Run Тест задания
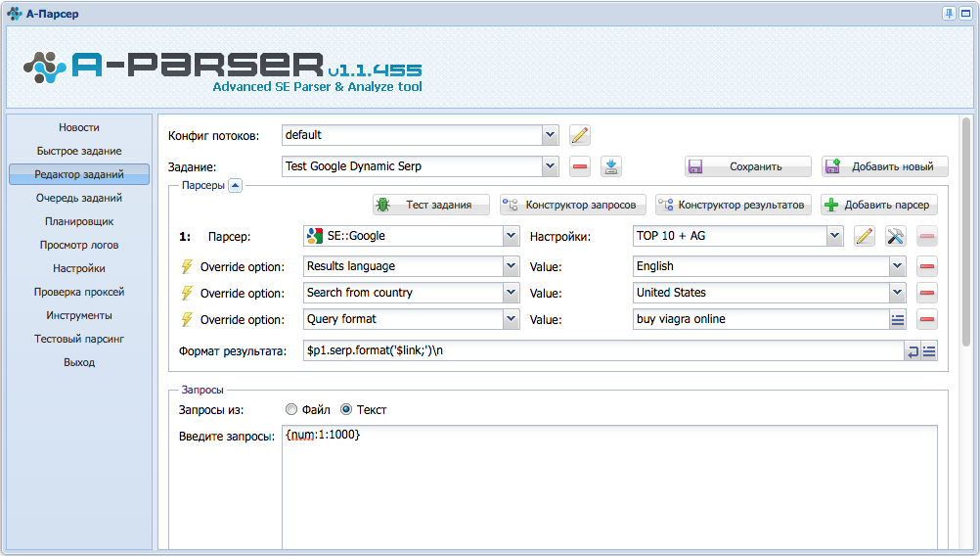Image resolution: width=980 pixels, height=556 pixels. (431, 205)
